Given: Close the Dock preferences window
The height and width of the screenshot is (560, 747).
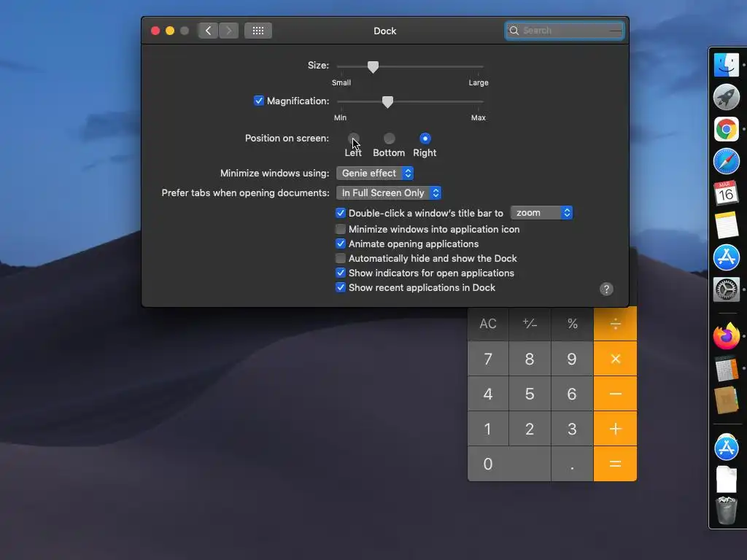Looking at the screenshot, I should (155, 31).
